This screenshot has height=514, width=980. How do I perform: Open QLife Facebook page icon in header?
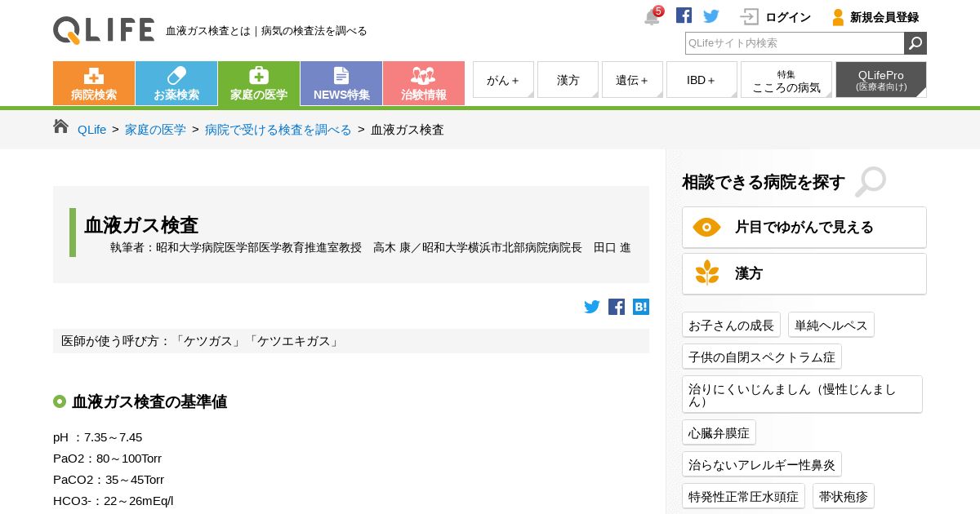point(684,16)
